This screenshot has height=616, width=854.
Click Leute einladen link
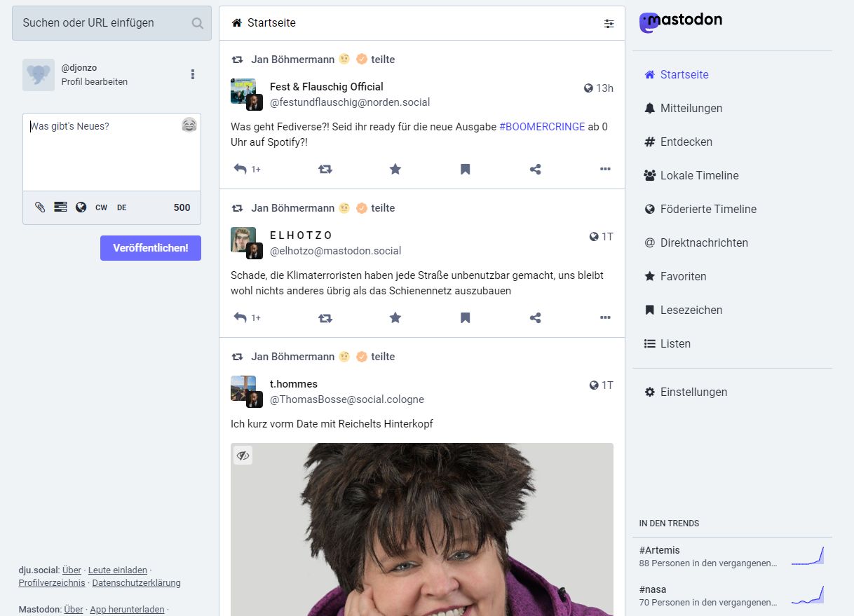point(118,570)
